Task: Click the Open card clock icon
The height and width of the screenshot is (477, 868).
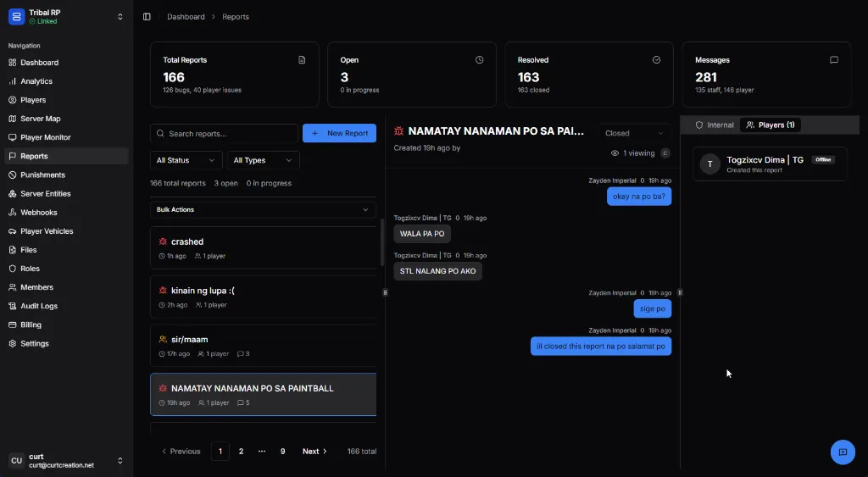Action: tap(480, 60)
